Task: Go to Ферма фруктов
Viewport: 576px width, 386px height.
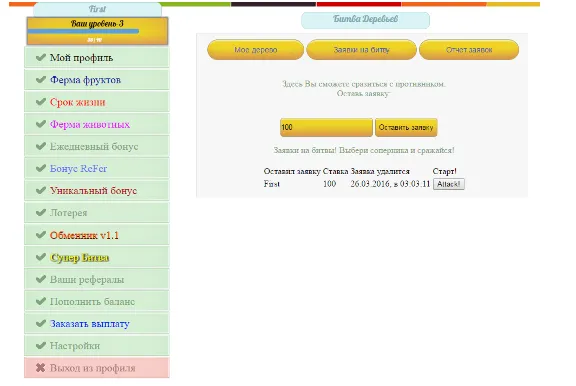Action: coord(97,80)
